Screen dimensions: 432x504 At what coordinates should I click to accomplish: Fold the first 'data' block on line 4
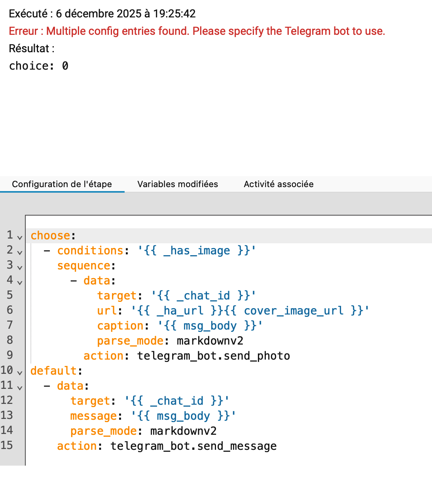20,282
